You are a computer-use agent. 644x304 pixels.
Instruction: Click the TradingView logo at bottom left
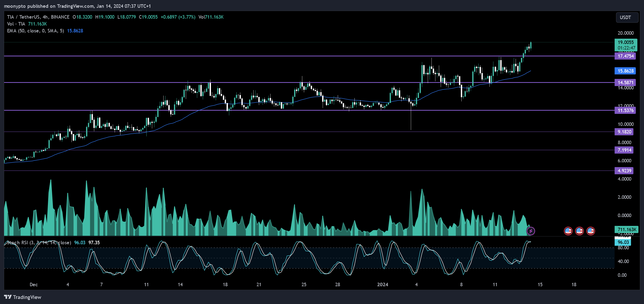pos(23,297)
